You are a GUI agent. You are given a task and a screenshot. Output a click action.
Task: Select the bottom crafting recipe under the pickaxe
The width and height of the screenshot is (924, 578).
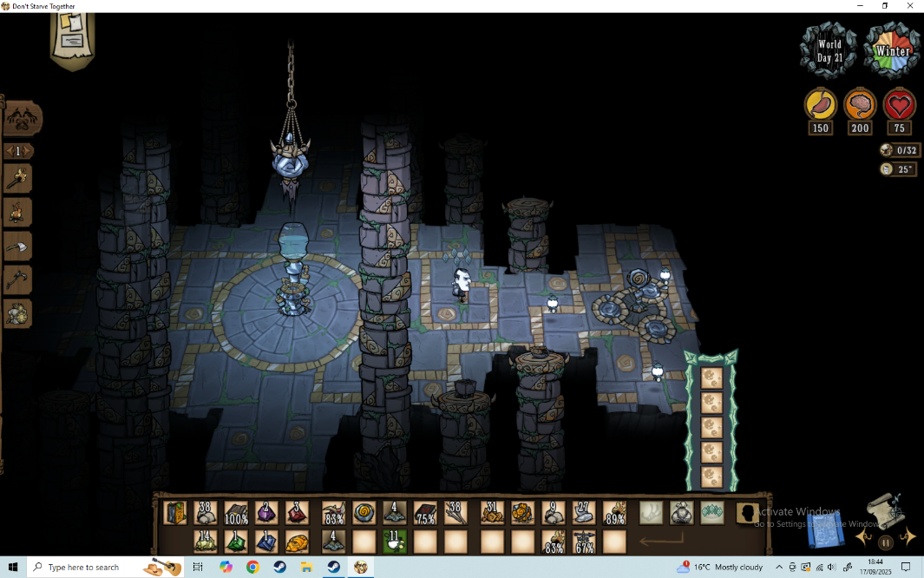(x=17, y=314)
